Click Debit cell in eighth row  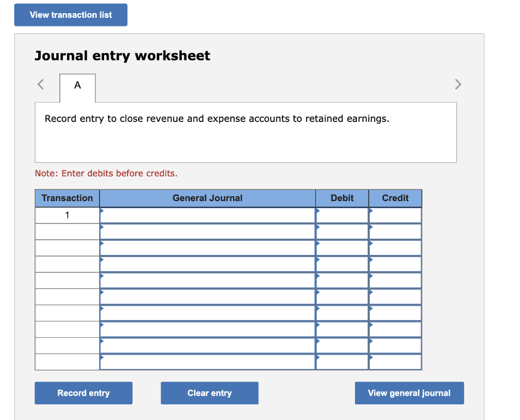342,329
